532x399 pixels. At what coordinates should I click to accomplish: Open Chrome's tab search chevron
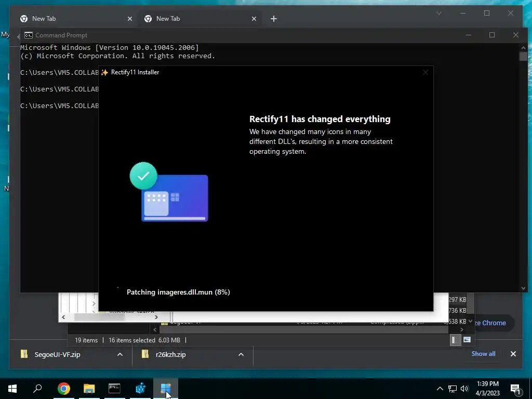[x=438, y=13]
